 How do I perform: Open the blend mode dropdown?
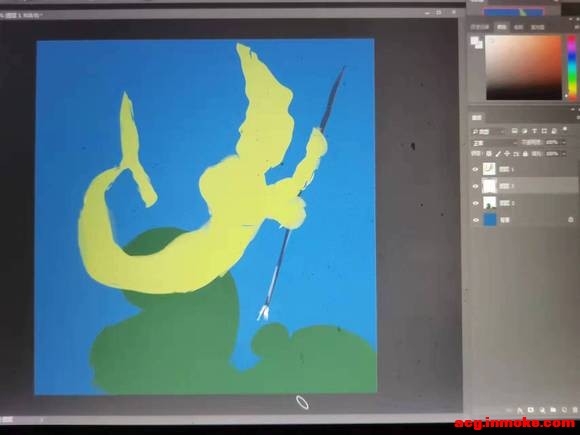pyautogui.click(x=493, y=142)
